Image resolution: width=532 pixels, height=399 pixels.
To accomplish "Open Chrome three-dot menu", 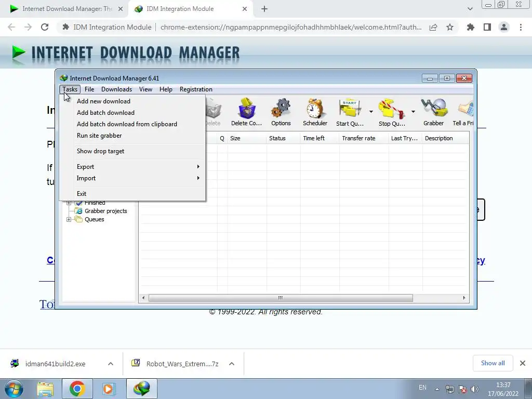I will coord(521,27).
